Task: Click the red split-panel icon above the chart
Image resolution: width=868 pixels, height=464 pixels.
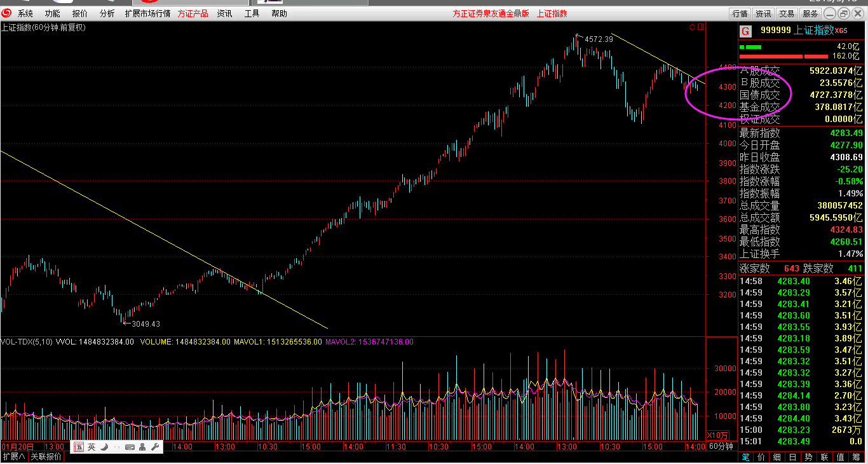Action: (x=700, y=27)
